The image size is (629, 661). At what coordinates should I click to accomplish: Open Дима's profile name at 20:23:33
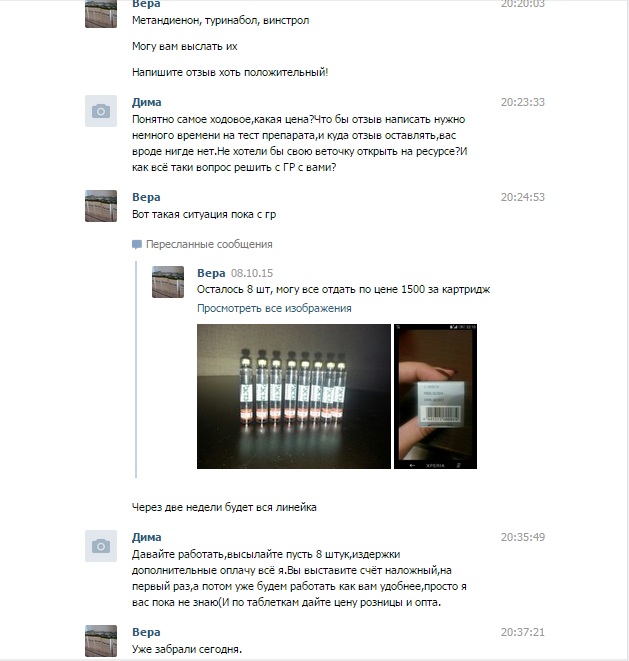click(x=146, y=102)
